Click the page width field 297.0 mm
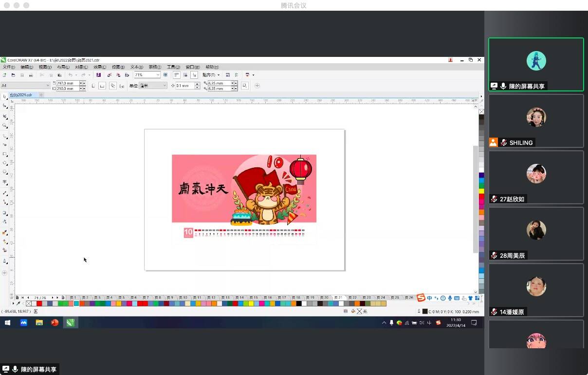The height and width of the screenshot is (375, 588). 67,83
